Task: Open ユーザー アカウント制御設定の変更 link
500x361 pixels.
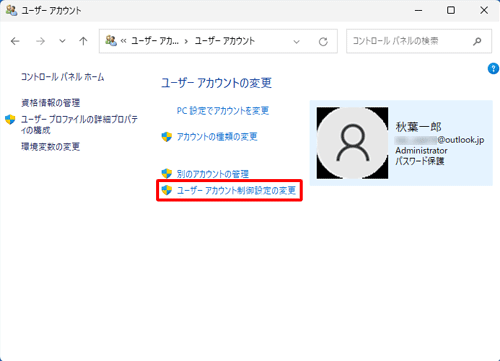Action: (236, 190)
